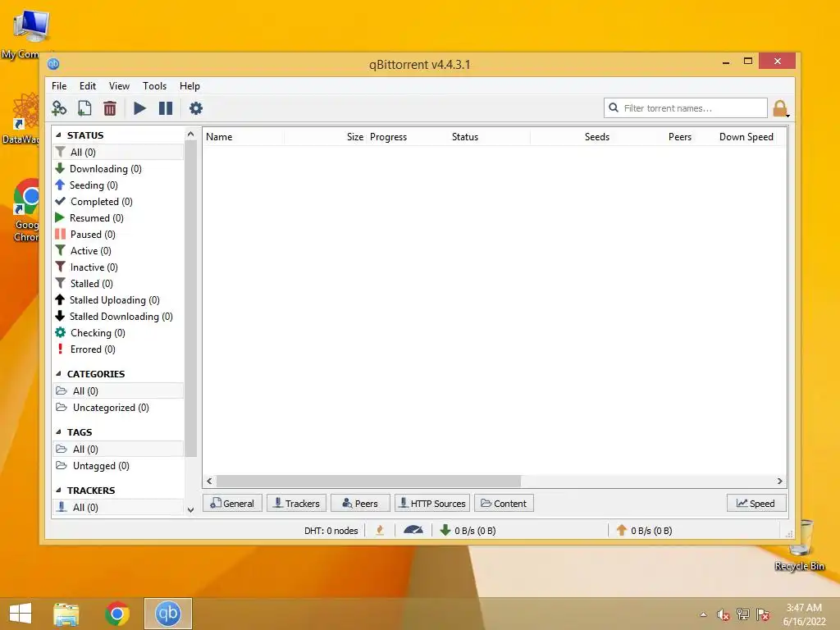Sort by the Progress column header
Image resolution: width=840 pixels, height=630 pixels.
click(408, 137)
